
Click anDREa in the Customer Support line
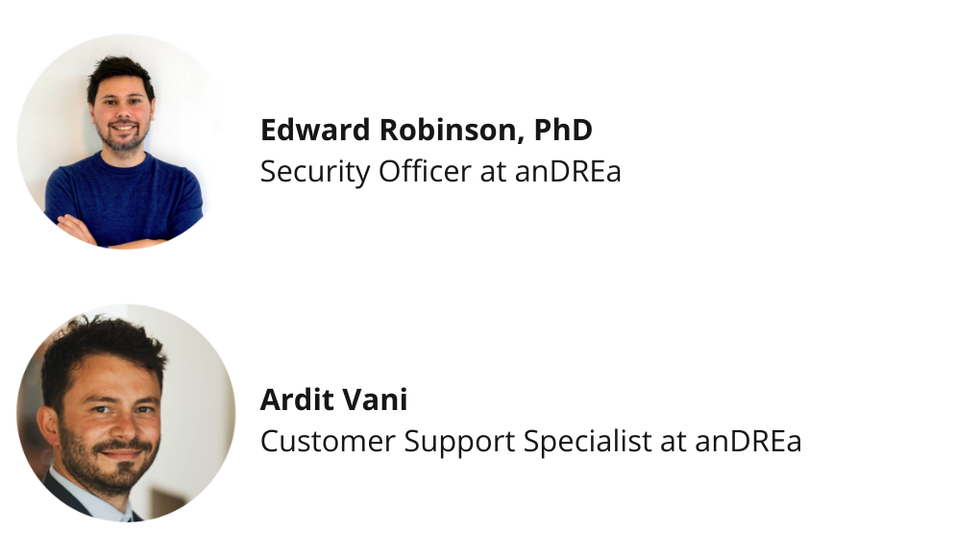pyautogui.click(x=748, y=441)
